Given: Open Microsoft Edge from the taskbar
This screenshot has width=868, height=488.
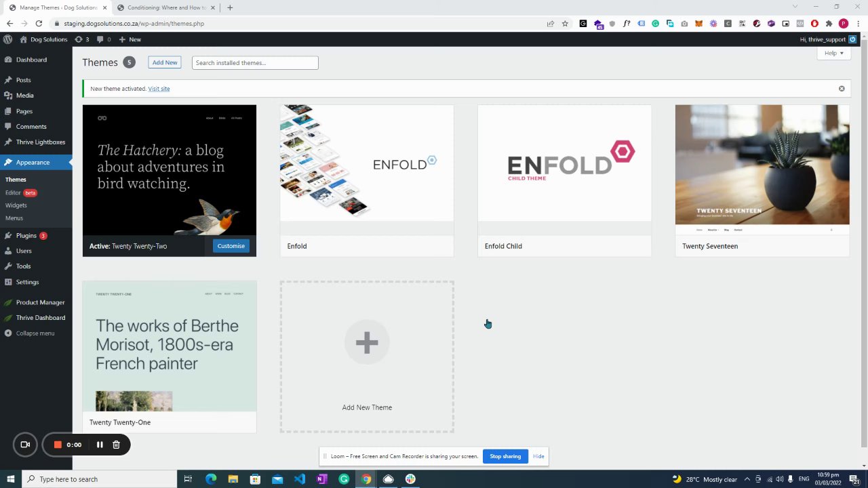Looking at the screenshot, I should point(211,479).
